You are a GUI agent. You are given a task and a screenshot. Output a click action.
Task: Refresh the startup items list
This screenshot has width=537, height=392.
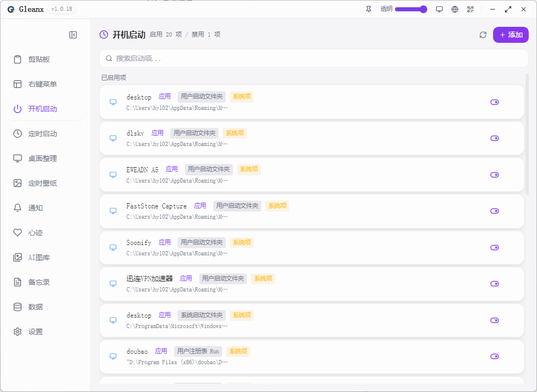click(483, 35)
